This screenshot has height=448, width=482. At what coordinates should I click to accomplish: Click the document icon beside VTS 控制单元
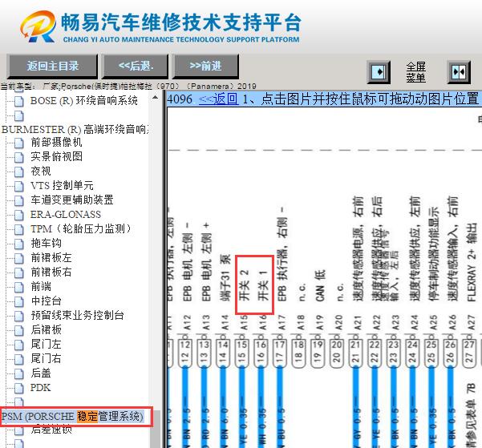(18, 186)
